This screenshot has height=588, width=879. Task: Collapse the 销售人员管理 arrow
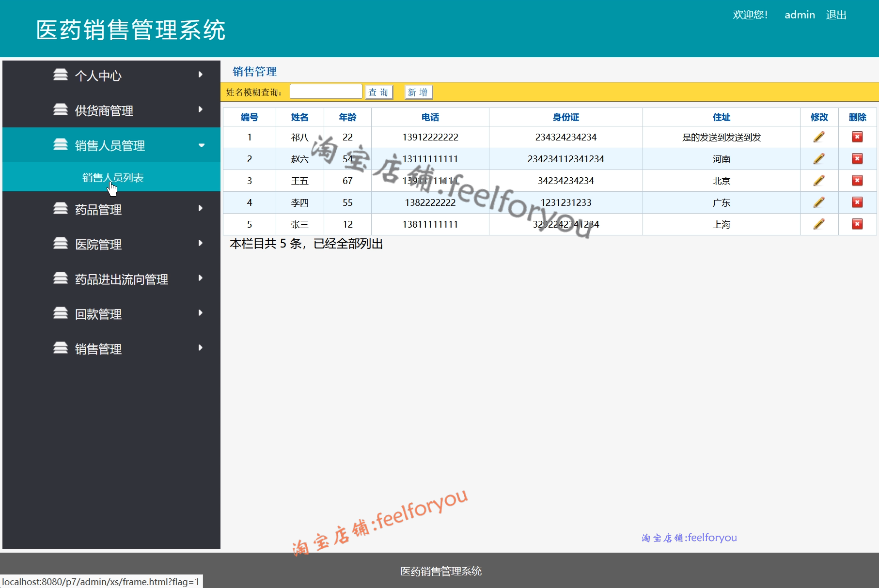(202, 145)
